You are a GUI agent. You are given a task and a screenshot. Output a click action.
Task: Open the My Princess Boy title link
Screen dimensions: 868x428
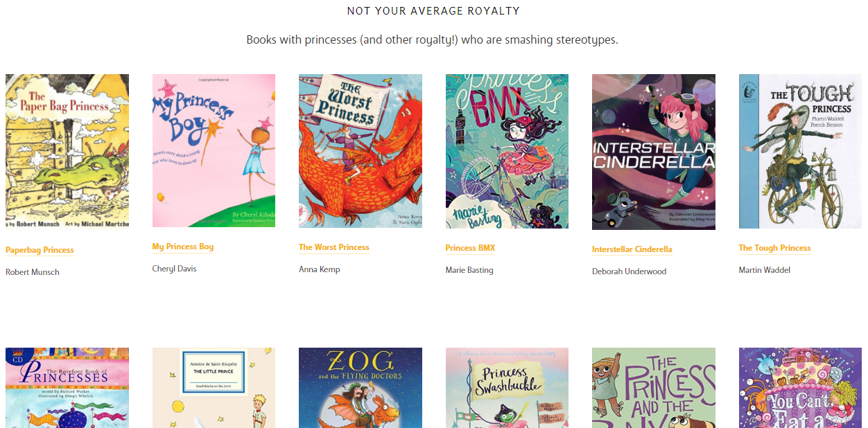[x=183, y=247]
